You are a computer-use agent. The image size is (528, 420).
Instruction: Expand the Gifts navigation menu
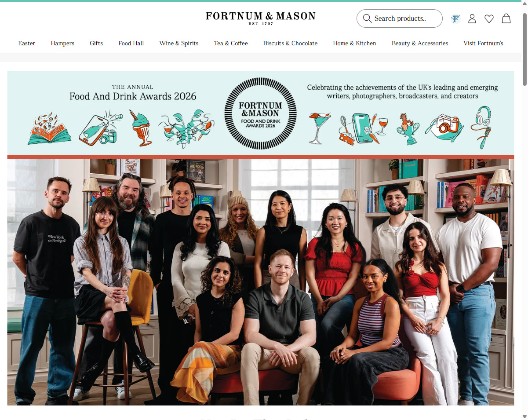[x=96, y=43]
